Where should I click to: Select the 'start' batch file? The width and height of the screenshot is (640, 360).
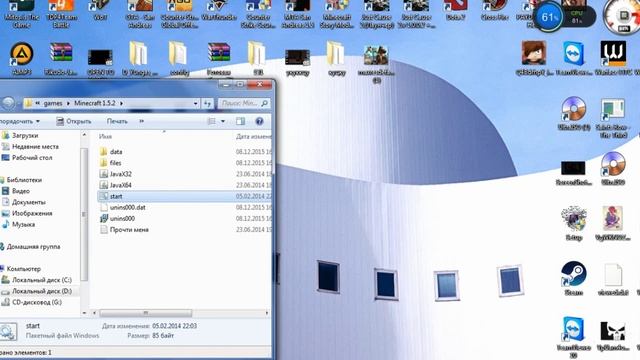click(116, 196)
